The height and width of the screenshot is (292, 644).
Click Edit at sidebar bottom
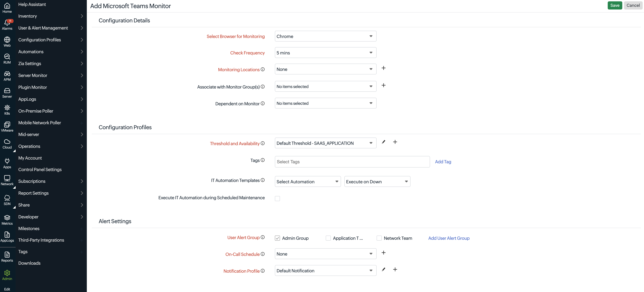click(x=7, y=289)
